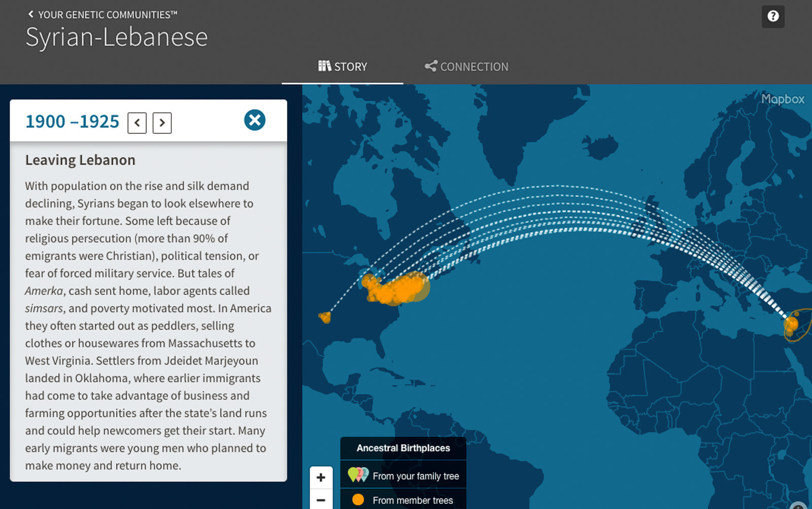Zoom in on the map with plus
Viewport: 812px width, 509px height.
pyautogui.click(x=321, y=478)
